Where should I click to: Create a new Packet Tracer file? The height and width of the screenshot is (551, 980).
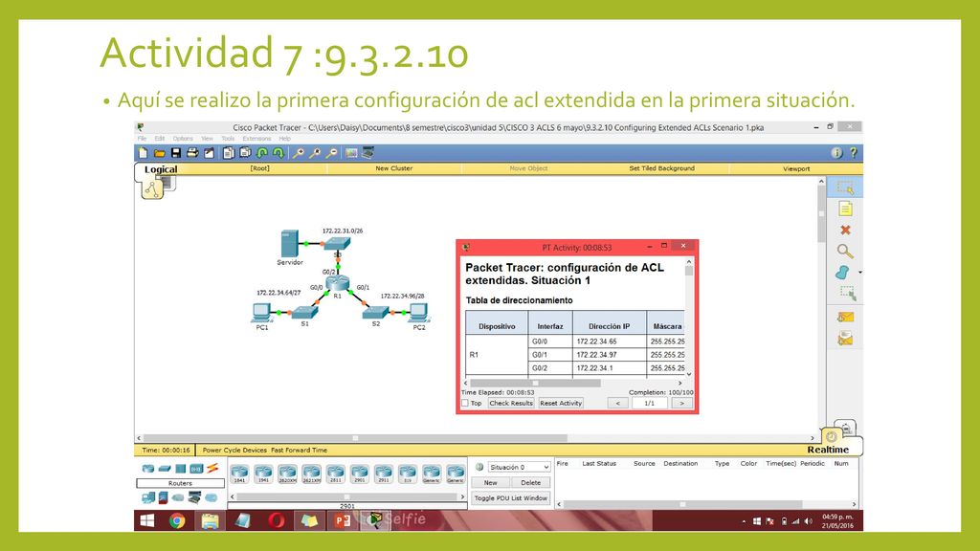pos(144,153)
